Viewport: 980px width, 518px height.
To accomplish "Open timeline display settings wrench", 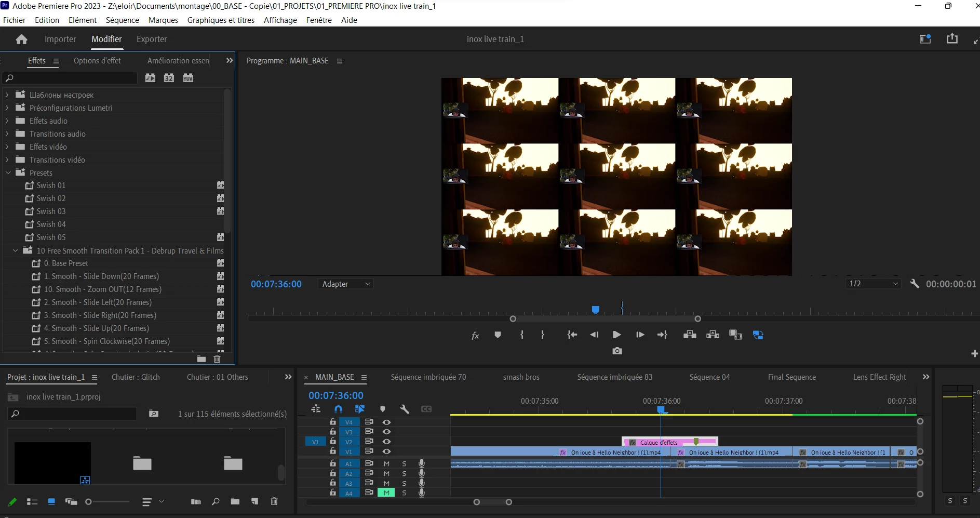I will point(405,409).
